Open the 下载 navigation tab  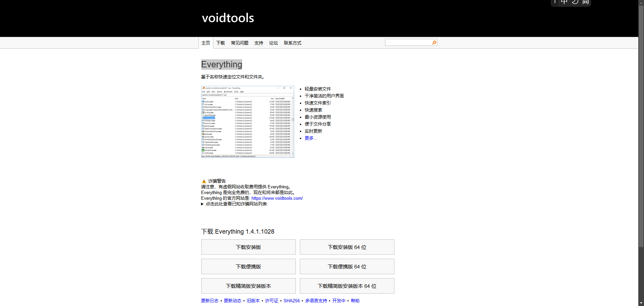point(220,43)
